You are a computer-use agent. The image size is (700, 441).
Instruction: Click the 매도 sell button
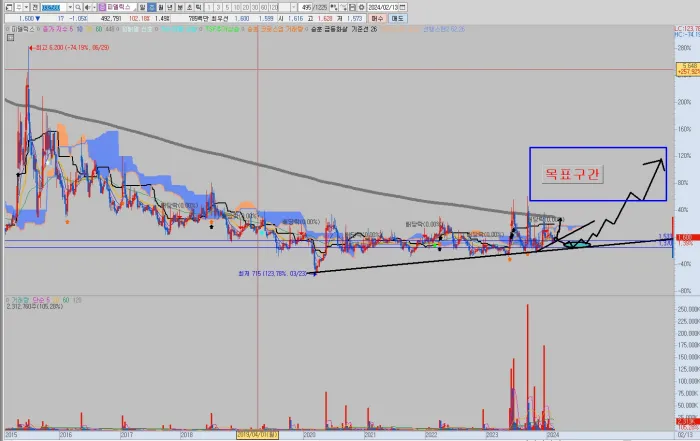click(397, 18)
